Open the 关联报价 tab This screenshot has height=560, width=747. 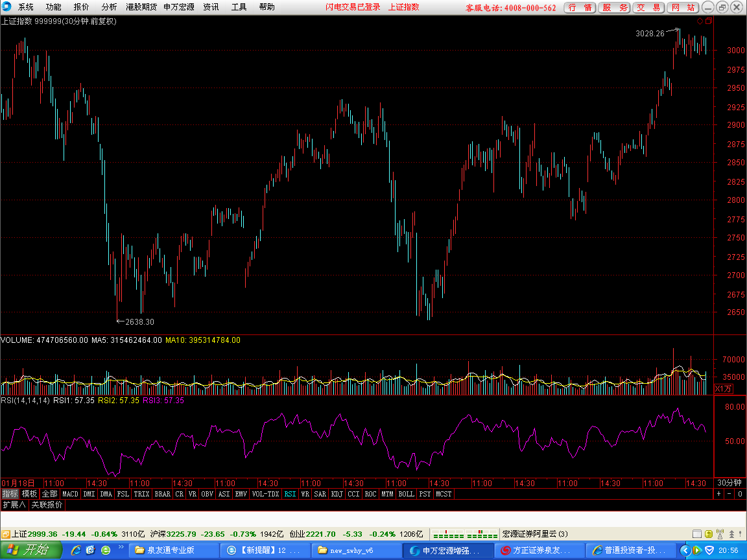[x=47, y=505]
